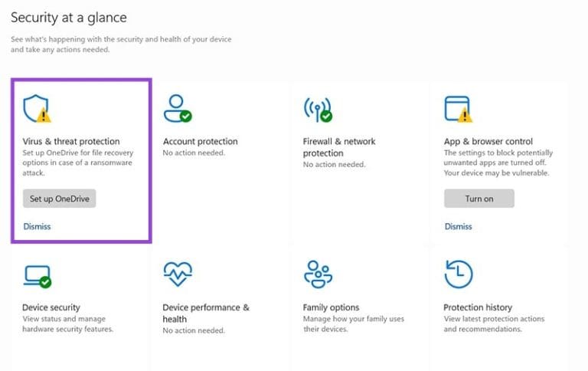Open the Protection history clock icon

[458, 274]
